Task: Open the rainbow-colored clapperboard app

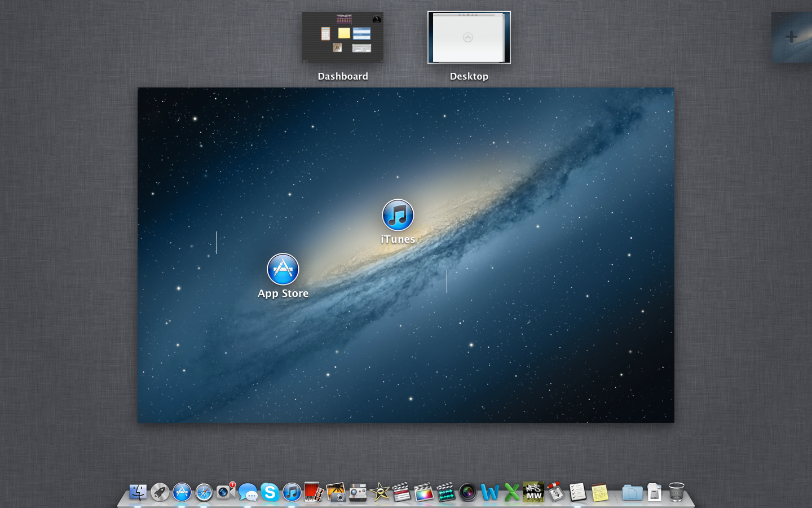Action: 423,492
